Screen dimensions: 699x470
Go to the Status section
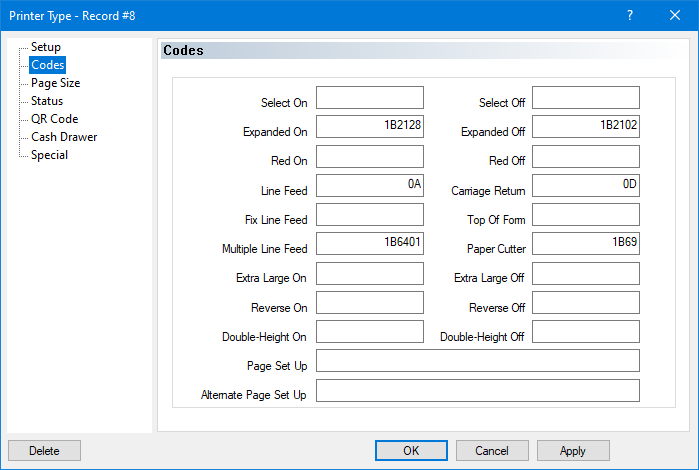(46, 101)
